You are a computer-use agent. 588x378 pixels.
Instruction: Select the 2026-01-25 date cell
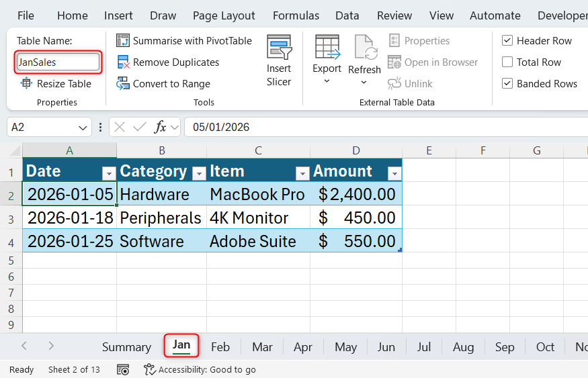coord(70,241)
